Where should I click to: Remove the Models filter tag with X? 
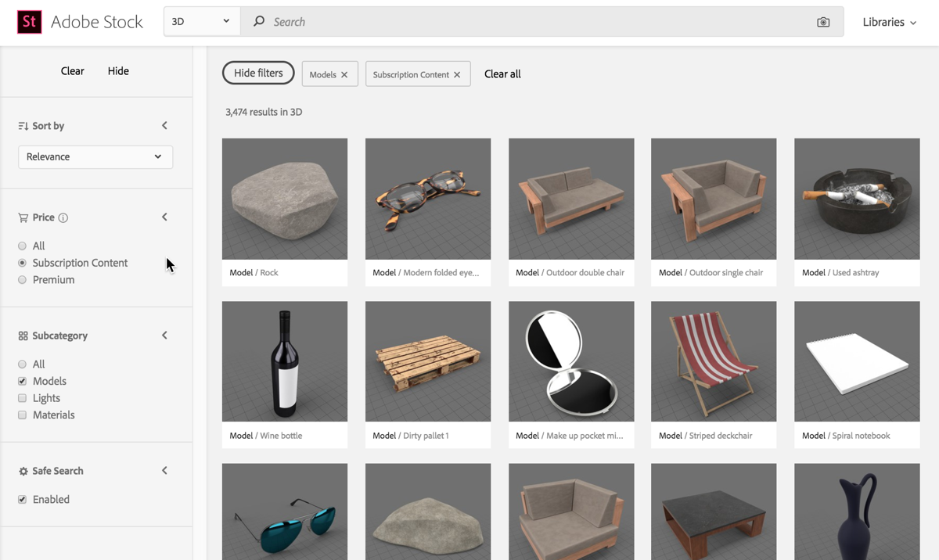click(x=344, y=75)
